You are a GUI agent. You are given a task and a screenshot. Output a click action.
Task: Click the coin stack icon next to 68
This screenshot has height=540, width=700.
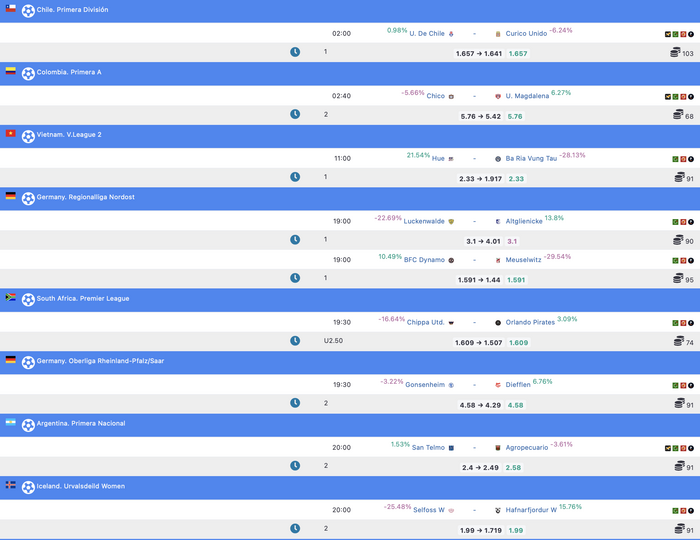click(x=678, y=115)
